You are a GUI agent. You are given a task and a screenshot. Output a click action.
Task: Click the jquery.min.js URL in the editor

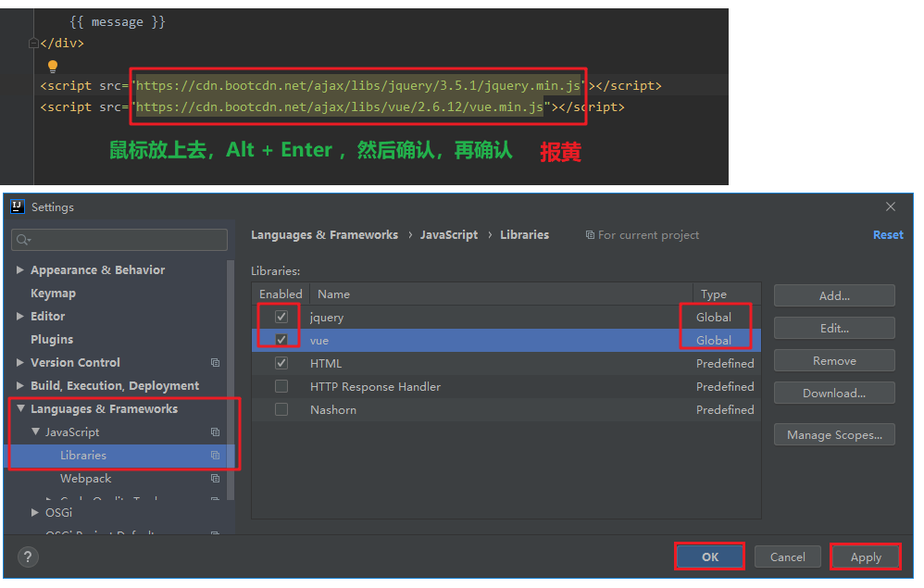[357, 85]
